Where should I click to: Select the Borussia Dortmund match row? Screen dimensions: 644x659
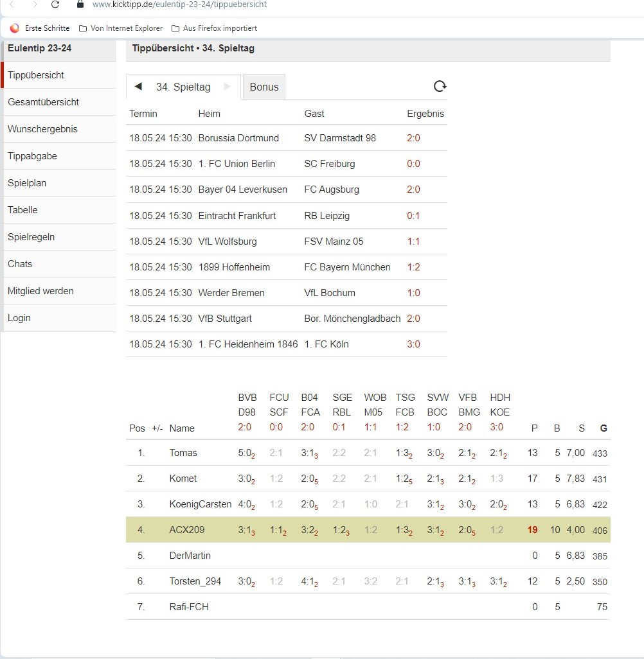point(287,138)
